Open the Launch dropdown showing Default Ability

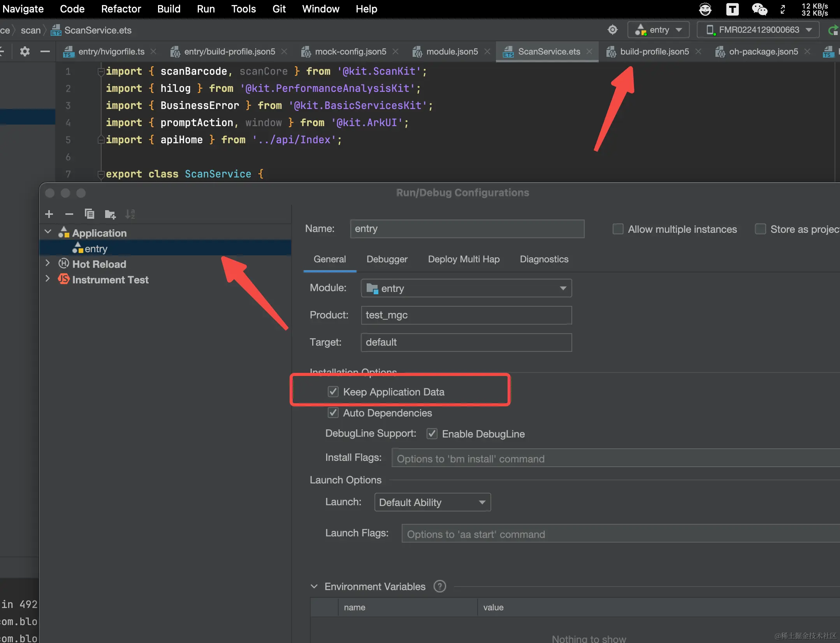click(432, 502)
